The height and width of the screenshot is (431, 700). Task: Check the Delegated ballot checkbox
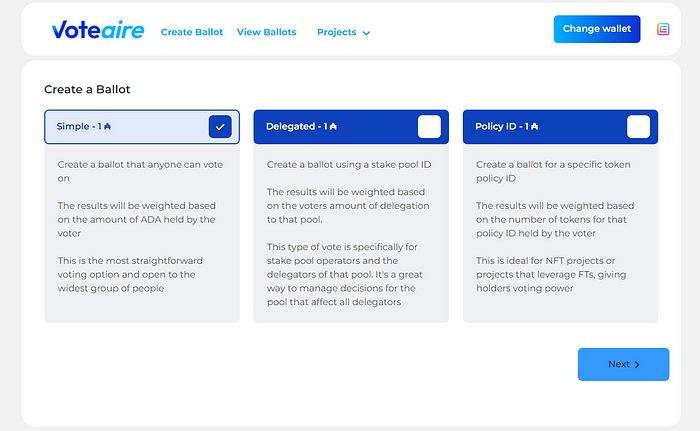pyautogui.click(x=429, y=127)
